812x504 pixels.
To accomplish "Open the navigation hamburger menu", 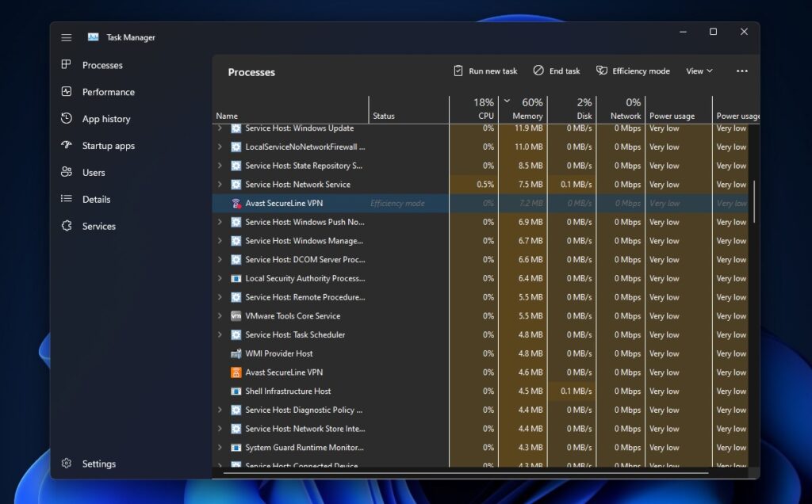I will coord(66,36).
